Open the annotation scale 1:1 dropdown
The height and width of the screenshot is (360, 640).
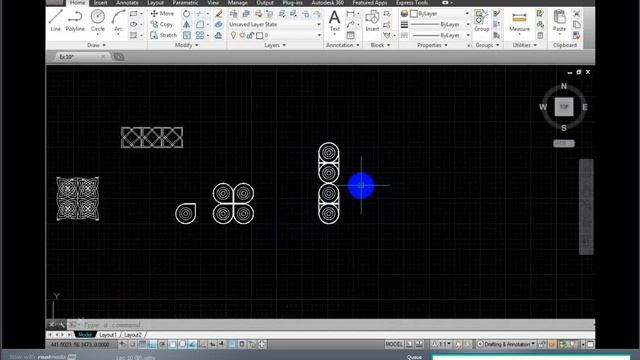click(x=442, y=344)
